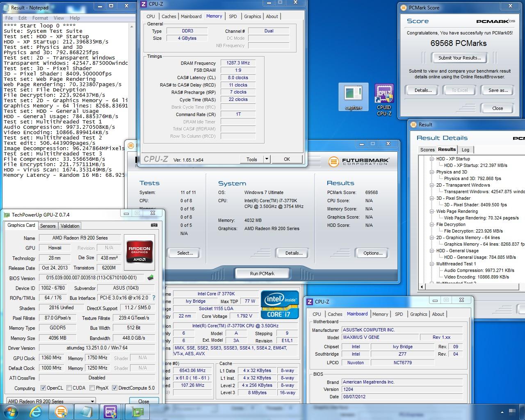525x420 pixels.
Task: Click the Bus Interface question mark icon
Action: [x=154, y=298]
